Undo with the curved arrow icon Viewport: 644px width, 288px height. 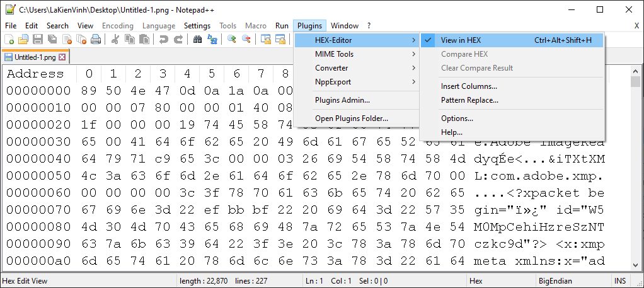point(163,40)
